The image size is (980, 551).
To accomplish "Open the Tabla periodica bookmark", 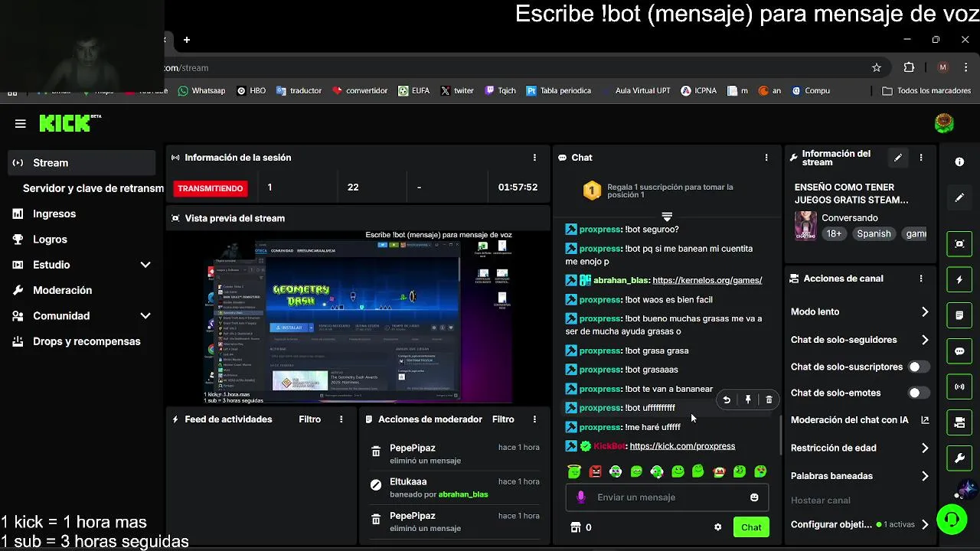I will (x=559, y=90).
